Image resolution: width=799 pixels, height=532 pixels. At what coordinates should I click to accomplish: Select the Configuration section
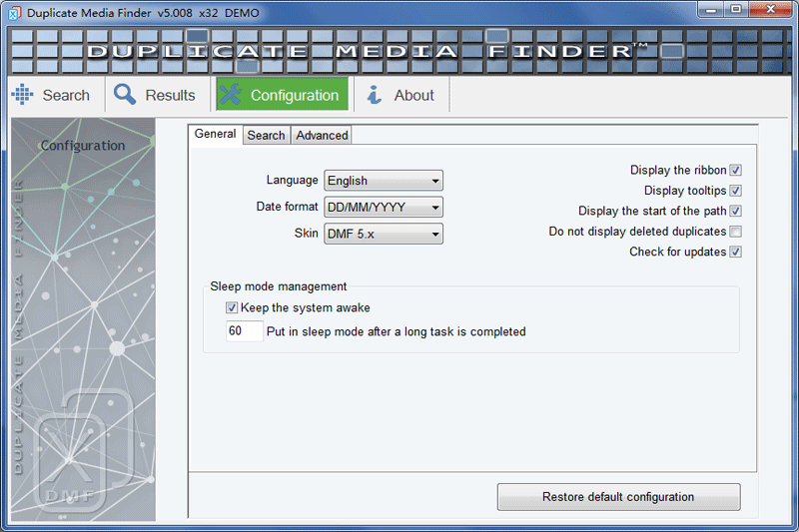(283, 94)
